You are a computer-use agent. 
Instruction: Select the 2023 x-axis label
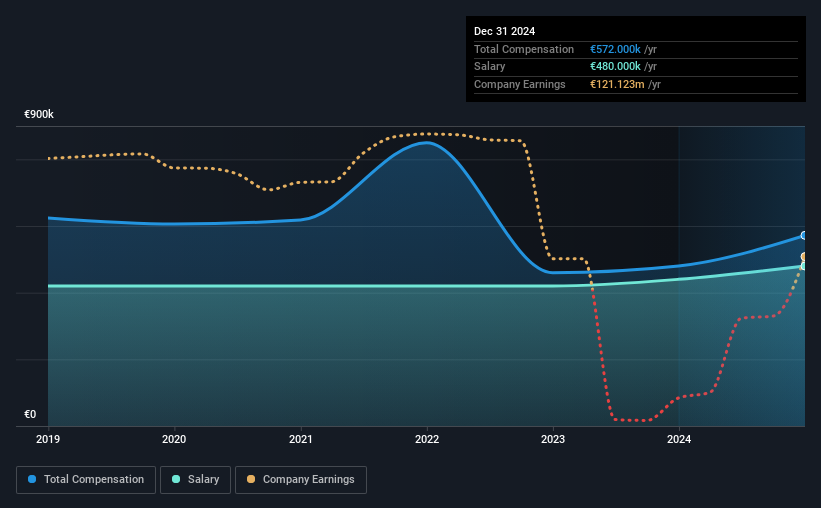click(x=553, y=439)
